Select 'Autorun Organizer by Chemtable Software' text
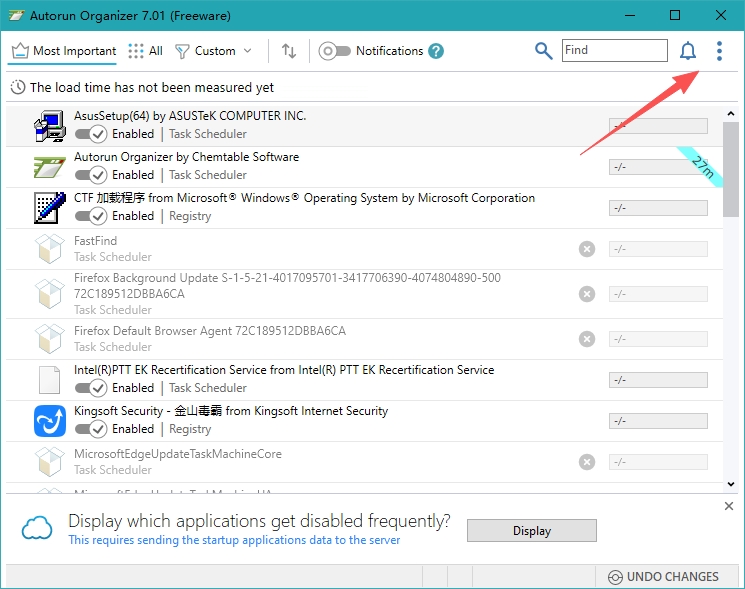Image resolution: width=745 pixels, height=589 pixels. click(x=187, y=157)
